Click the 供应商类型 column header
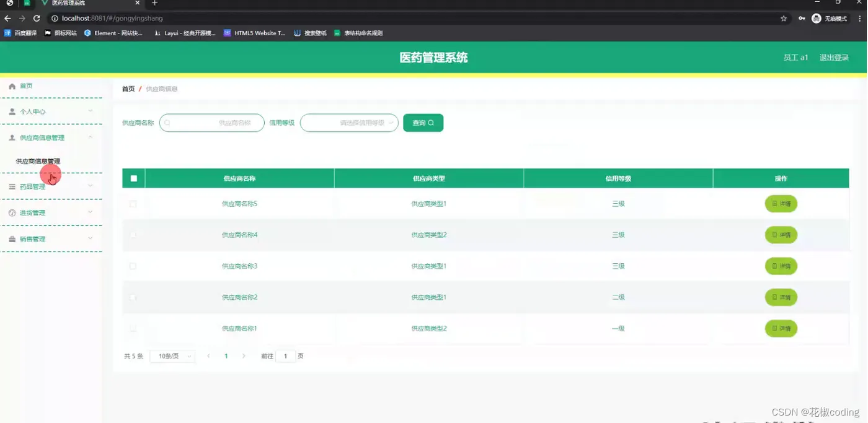 point(429,178)
